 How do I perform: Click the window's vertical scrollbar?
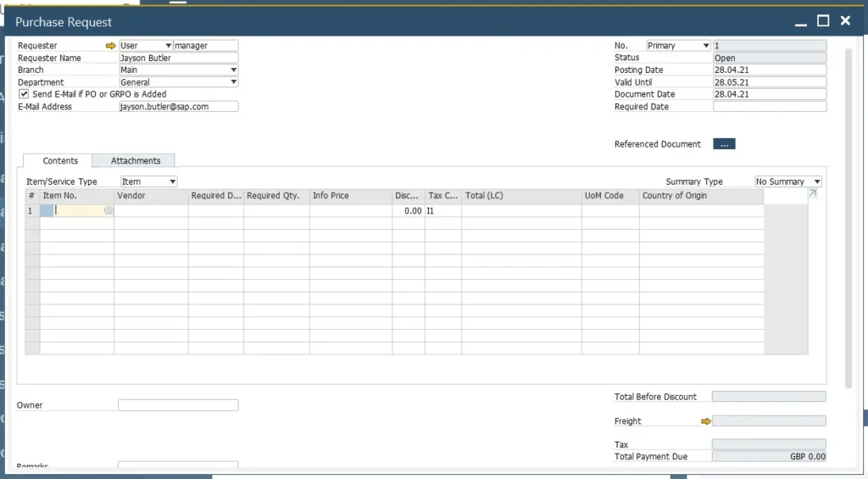(849, 212)
